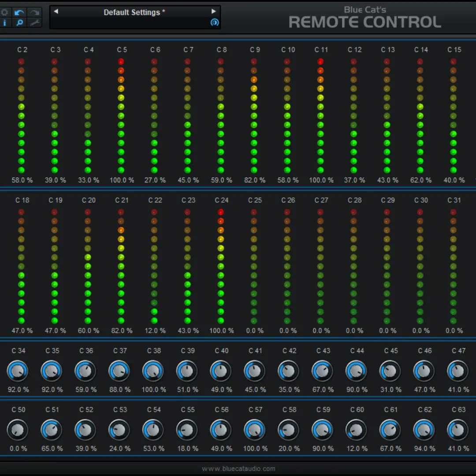Open the Default Settings preset menu
Screen dimensions: 476x476
pos(134,12)
